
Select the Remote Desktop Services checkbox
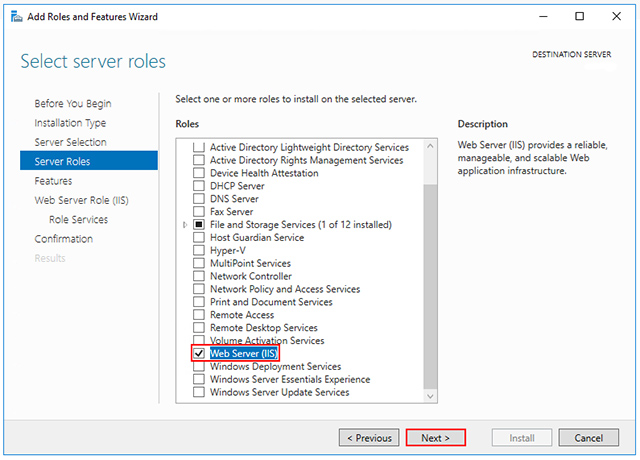coord(199,328)
